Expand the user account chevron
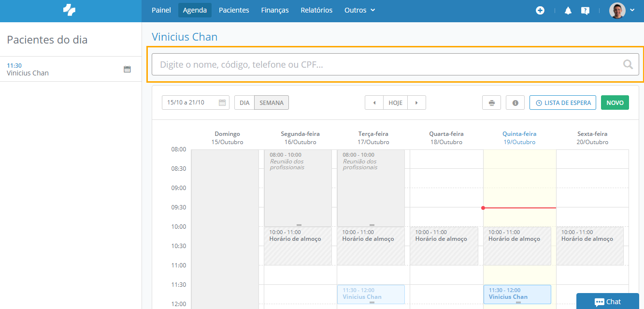Viewport: 644px width, 309px height. point(632,10)
